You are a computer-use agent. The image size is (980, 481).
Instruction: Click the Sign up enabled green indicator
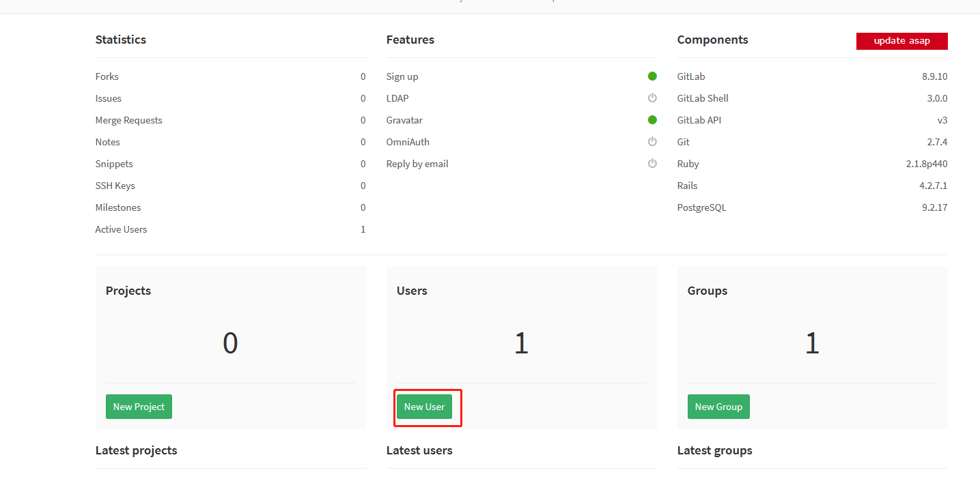[x=652, y=76]
